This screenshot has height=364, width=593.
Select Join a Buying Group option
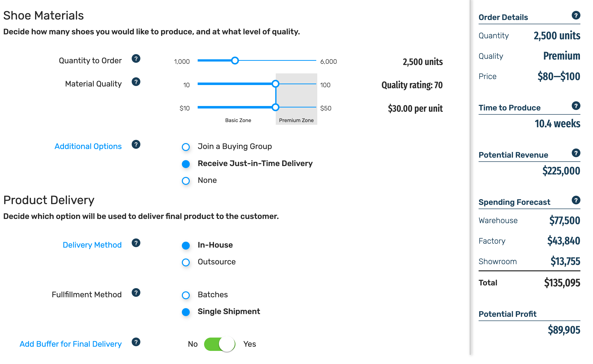pos(186,147)
